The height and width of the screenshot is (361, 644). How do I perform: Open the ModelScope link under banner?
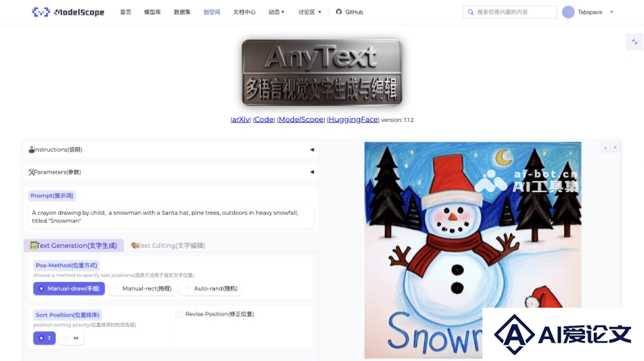tap(301, 120)
